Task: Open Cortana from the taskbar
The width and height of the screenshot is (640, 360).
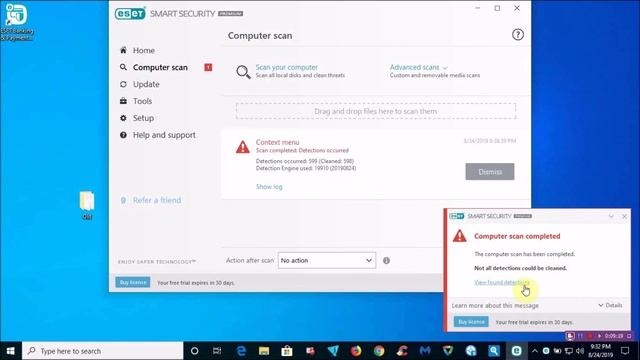Action: coord(194,351)
